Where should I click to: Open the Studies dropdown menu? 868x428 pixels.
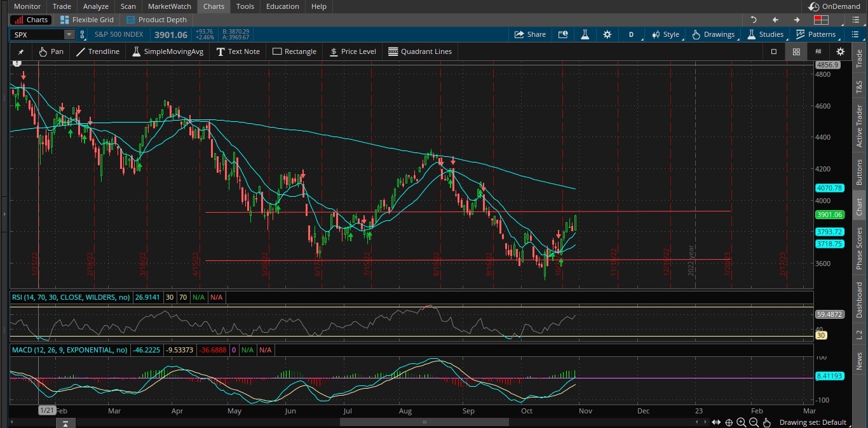(765, 34)
